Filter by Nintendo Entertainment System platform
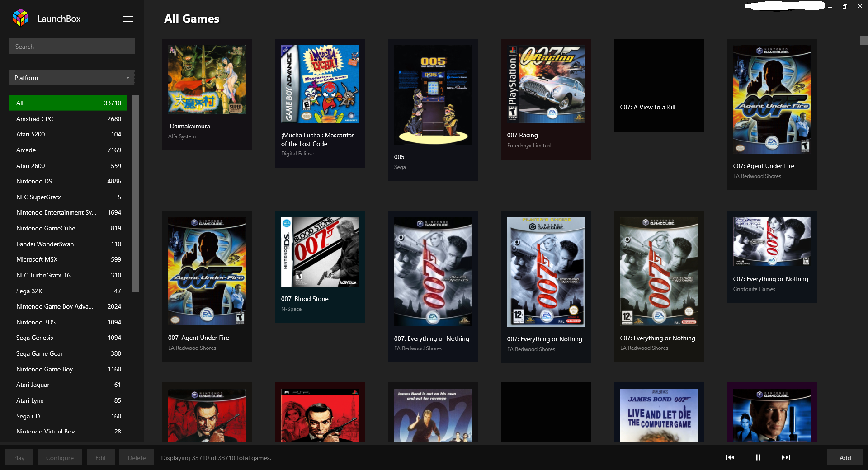Image resolution: width=868 pixels, height=470 pixels. pyautogui.click(x=68, y=212)
